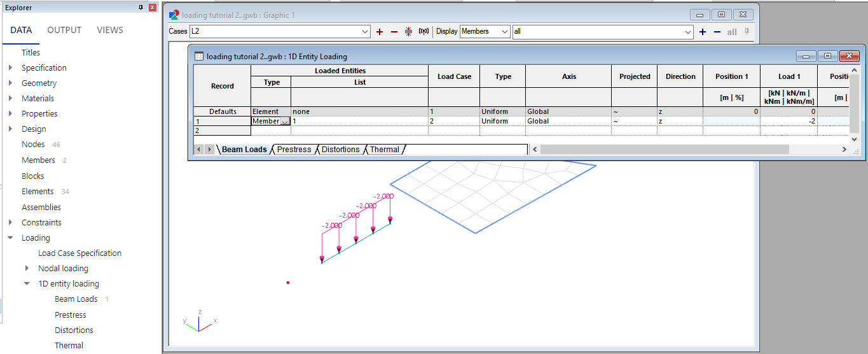Maximize the Graphic 1 window
The image size is (868, 354).
coord(722,14)
